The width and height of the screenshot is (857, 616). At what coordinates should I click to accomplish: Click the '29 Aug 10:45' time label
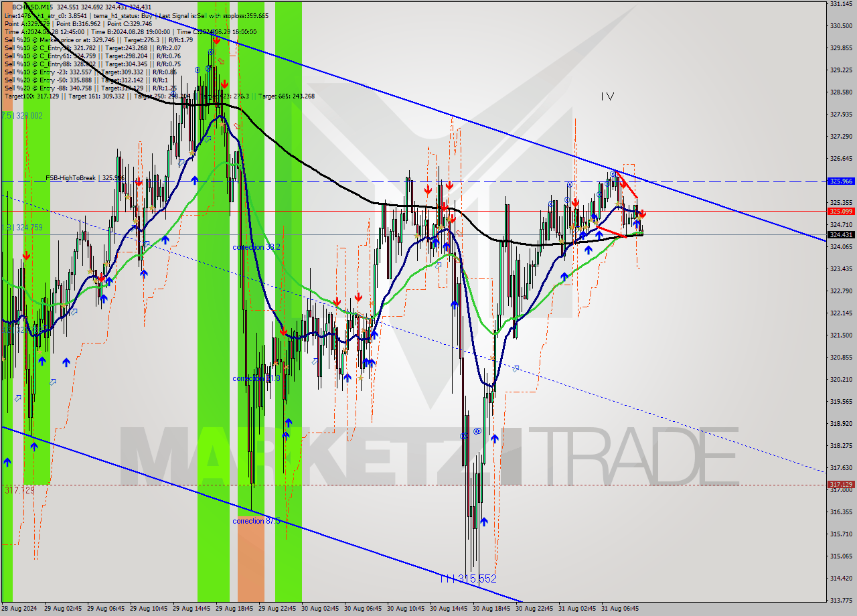(149, 609)
